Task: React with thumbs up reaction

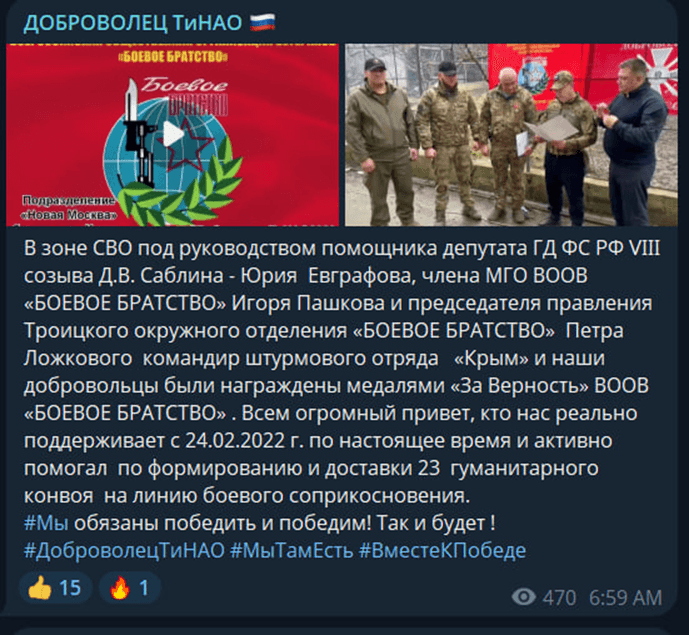Action: 55,588
